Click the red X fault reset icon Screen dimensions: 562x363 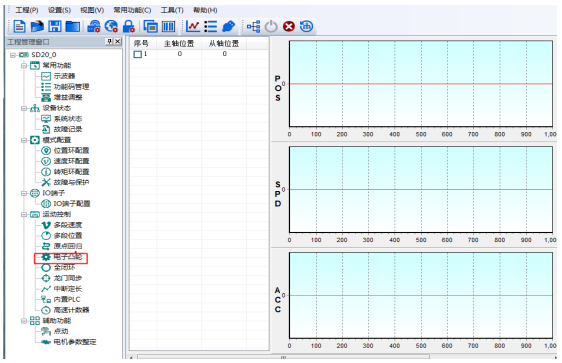(x=289, y=26)
